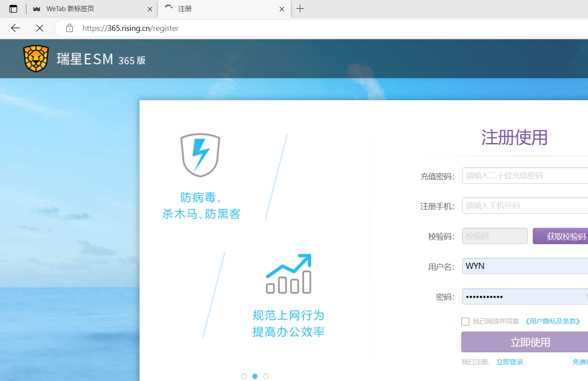Close the WeTab 新标签页 tab
This screenshot has height=381, width=588.
coord(150,9)
